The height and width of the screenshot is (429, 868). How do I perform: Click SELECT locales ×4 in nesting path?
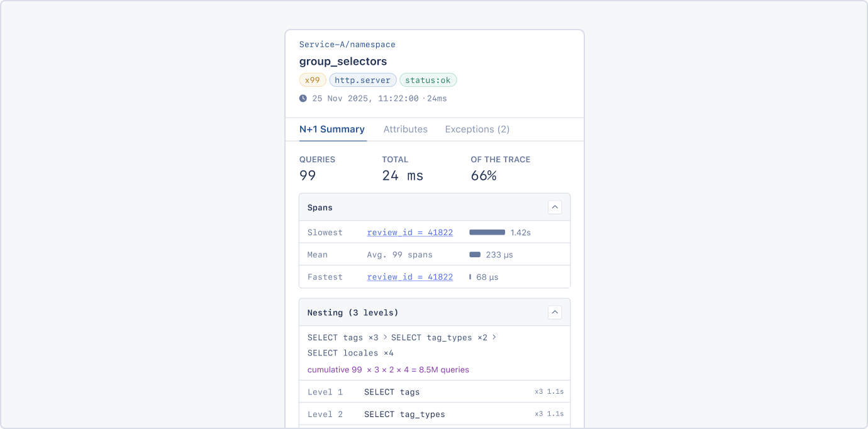350,353
